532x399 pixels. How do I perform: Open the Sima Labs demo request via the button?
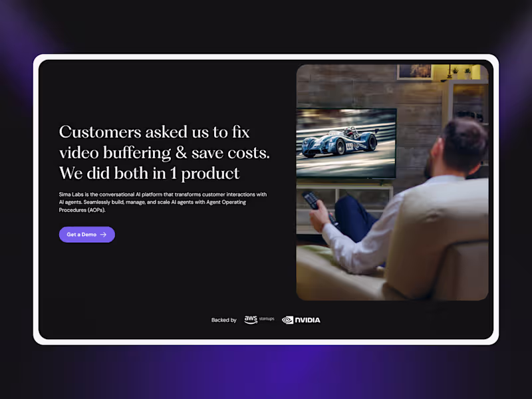86,234
